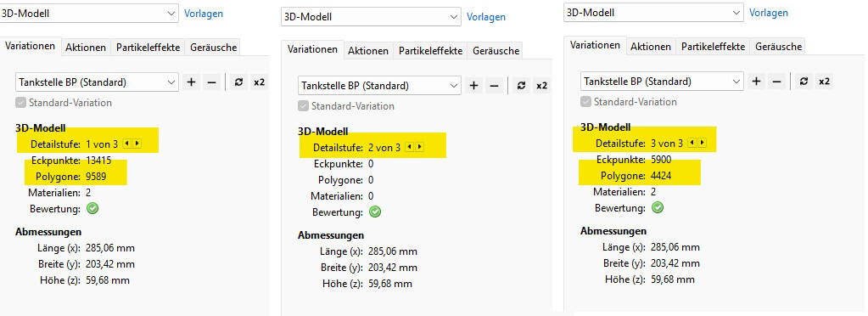Toggle the Standard-Variation checkbox in the Detailstufe 3 von 3 panel
Image resolution: width=868 pixels, height=316 pixels.
click(x=585, y=102)
